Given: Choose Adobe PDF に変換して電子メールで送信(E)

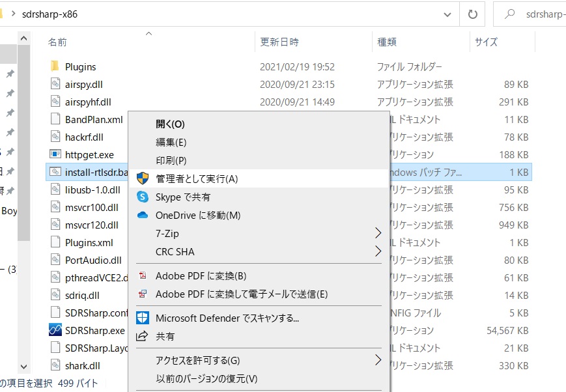Looking at the screenshot, I should pos(259,294).
